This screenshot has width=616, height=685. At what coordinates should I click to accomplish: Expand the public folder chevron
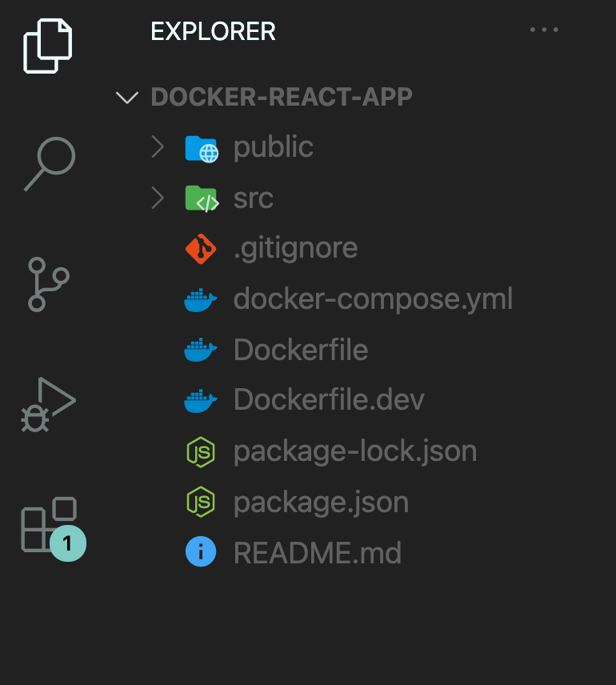(x=158, y=146)
